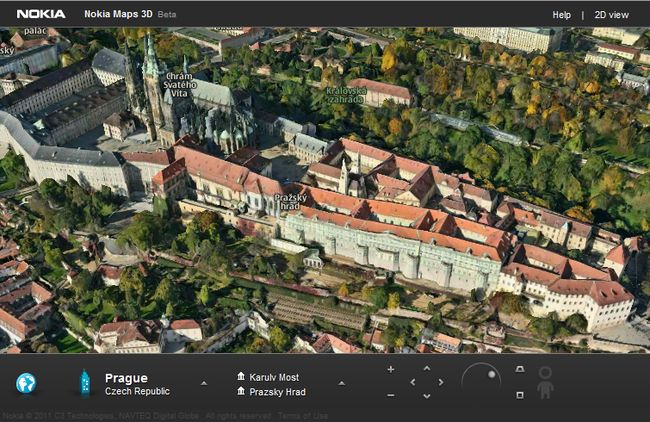Click the rotation compass dial knob
This screenshot has height=422, width=650.
pos(492,374)
